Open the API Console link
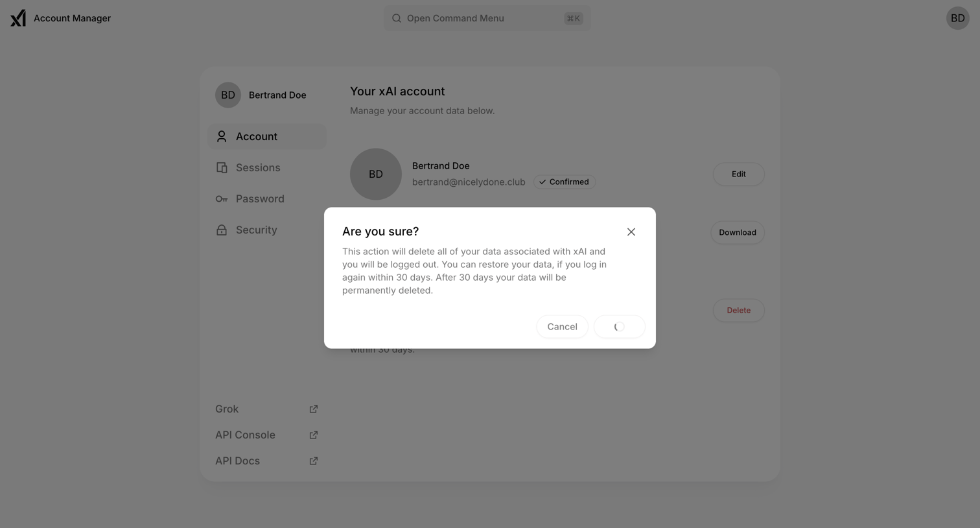Screen dimensions: 980x528 point(267,435)
